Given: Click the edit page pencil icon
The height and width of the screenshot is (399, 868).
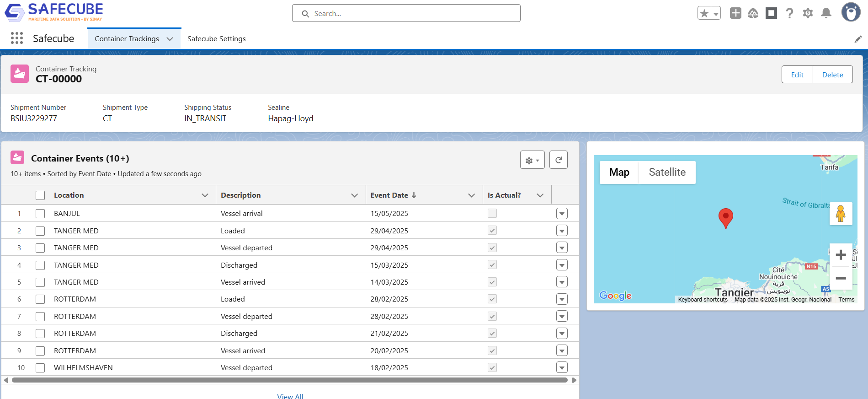Looking at the screenshot, I should tap(858, 39).
